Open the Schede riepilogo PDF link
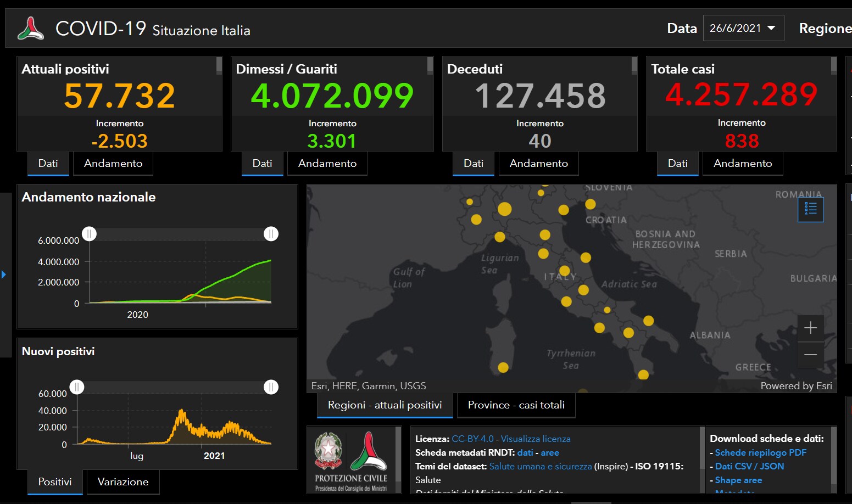The image size is (852, 504). click(x=760, y=452)
